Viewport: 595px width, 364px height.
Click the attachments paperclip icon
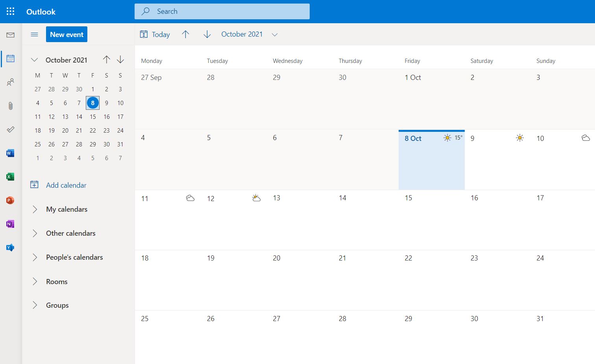tap(10, 105)
